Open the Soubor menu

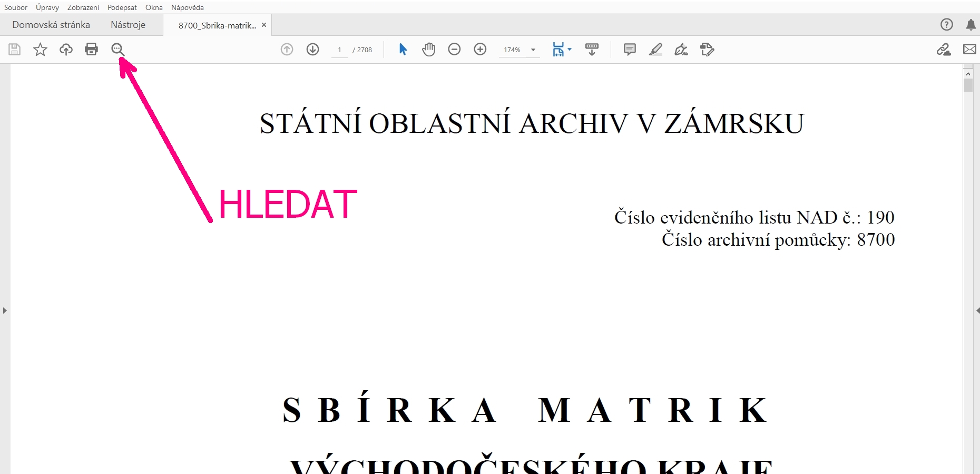pos(16,7)
